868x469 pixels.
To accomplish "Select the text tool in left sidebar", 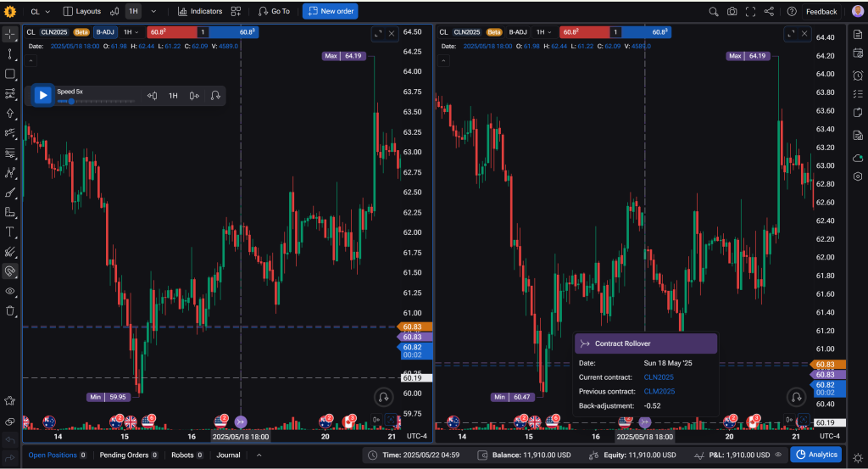I will (10, 232).
